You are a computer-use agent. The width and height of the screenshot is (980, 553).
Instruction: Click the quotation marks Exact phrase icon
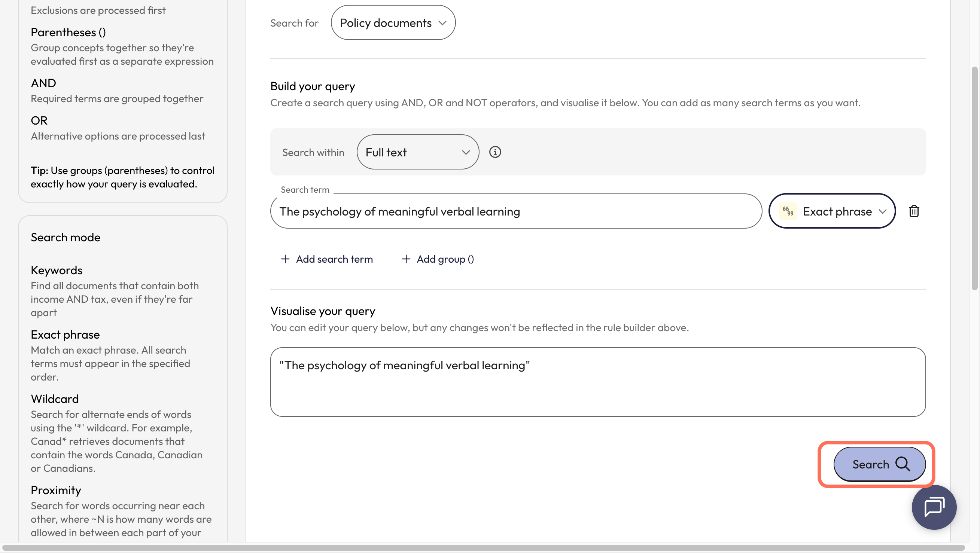(788, 211)
